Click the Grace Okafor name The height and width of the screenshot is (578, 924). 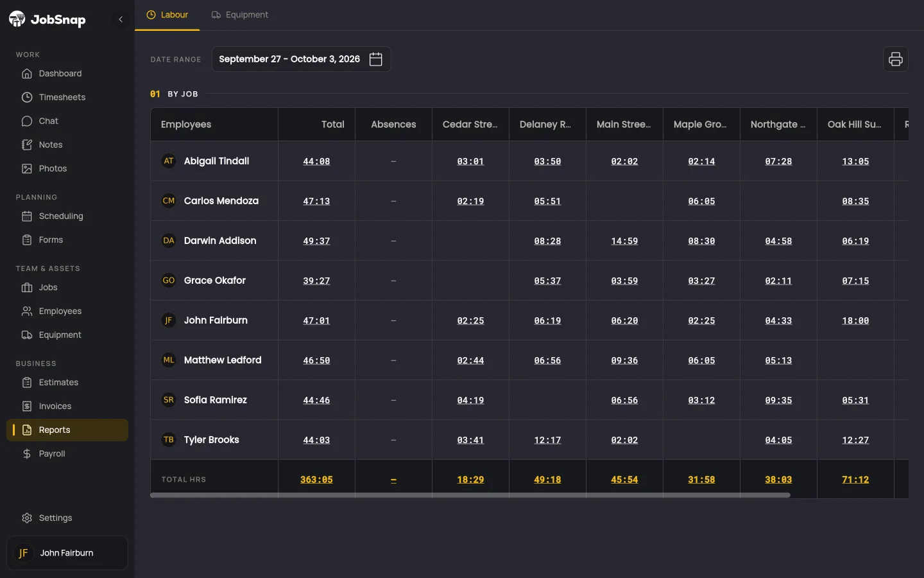(x=215, y=281)
